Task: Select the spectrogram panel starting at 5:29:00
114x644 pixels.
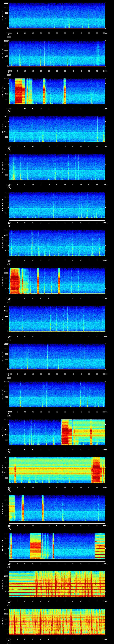Action: tap(57, 281)
